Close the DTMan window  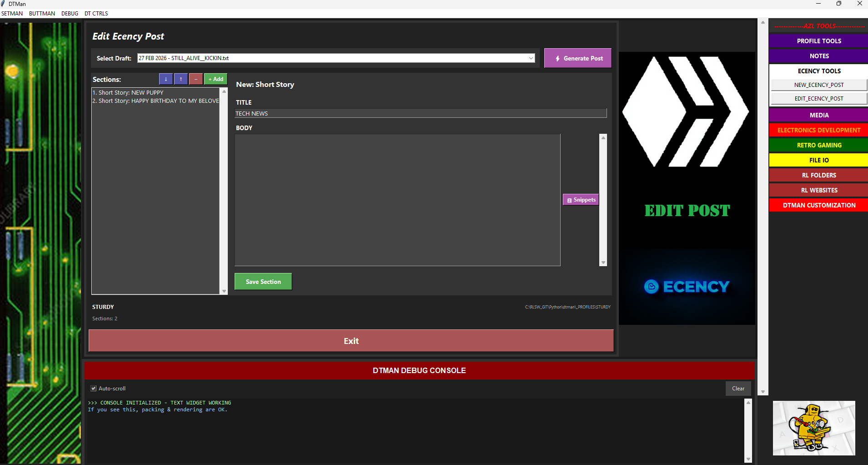pos(859,4)
